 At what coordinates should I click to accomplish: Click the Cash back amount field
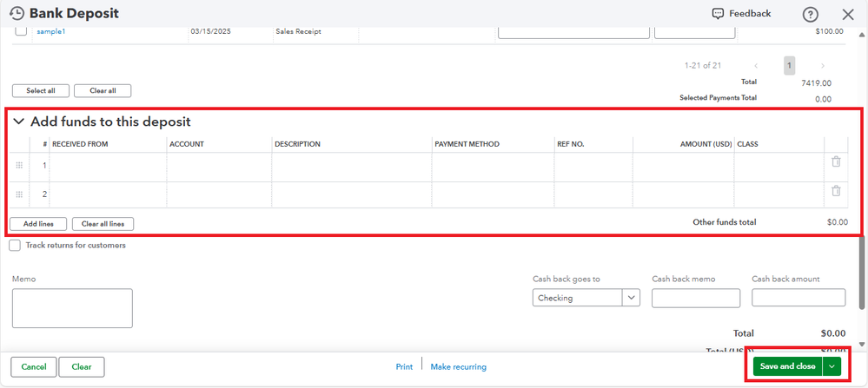tap(798, 298)
